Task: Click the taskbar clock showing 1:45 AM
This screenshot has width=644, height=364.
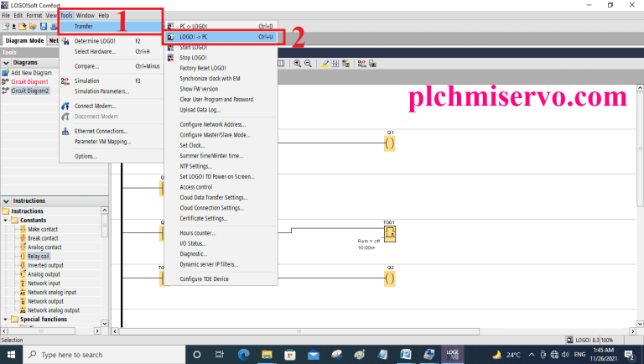Action: (x=604, y=354)
